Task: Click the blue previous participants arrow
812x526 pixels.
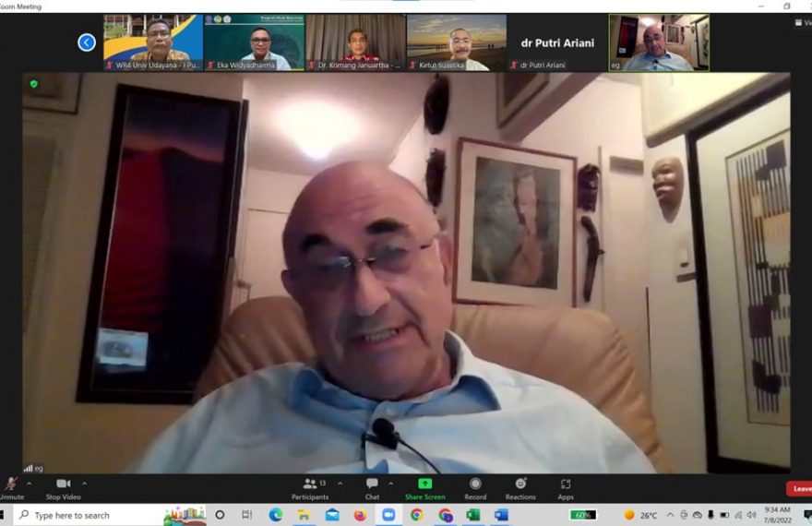Action: click(x=87, y=42)
